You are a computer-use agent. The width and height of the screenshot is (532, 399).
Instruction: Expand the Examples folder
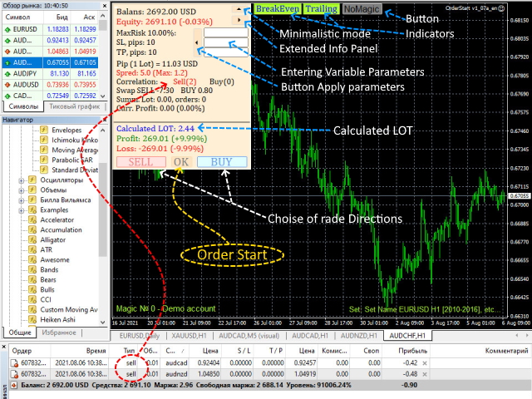pos(22,210)
